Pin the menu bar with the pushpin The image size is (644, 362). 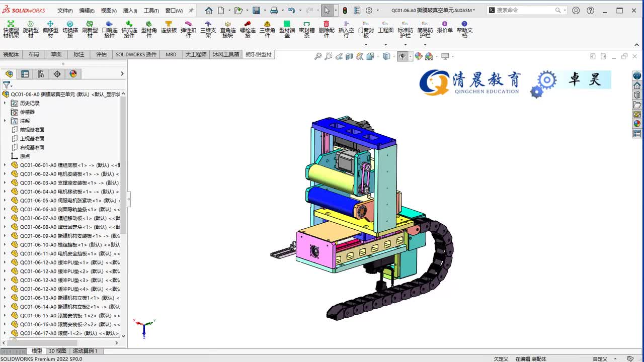point(191,10)
